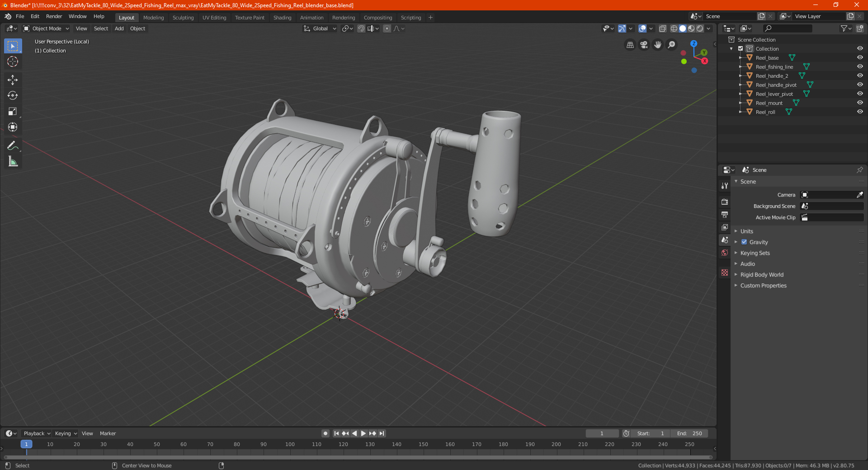Switch to rendered viewport shading

700,28
